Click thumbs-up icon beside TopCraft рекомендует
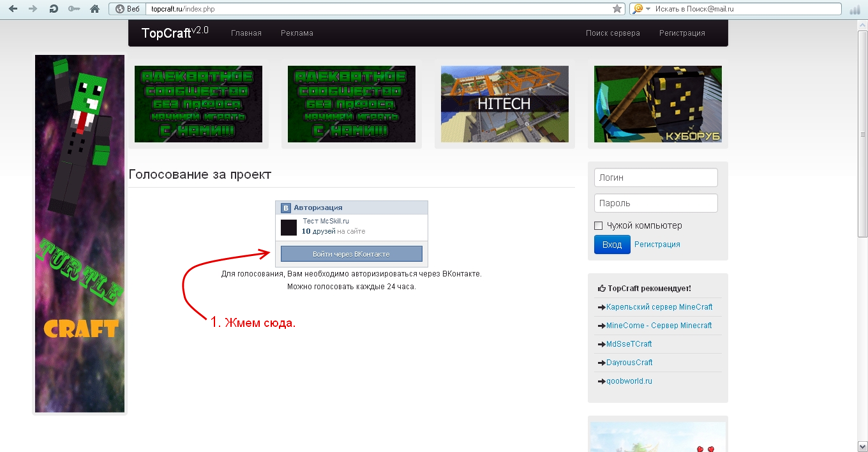 click(x=602, y=289)
